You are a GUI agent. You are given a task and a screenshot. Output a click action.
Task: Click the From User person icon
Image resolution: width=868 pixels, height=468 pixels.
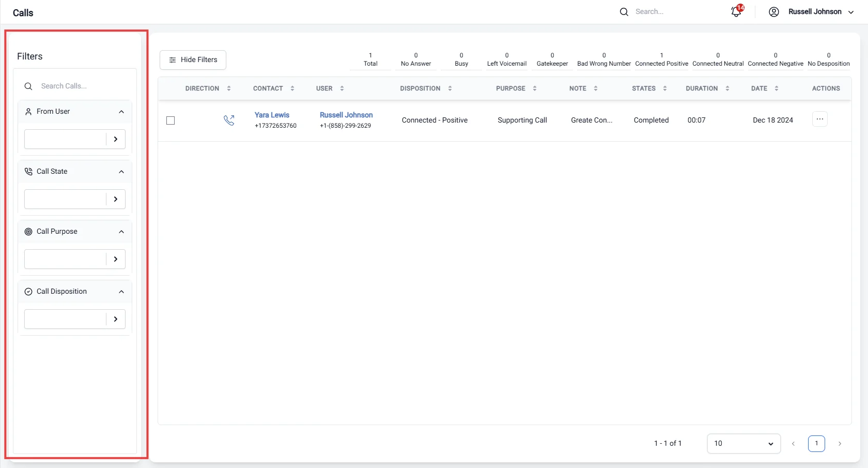click(x=28, y=112)
